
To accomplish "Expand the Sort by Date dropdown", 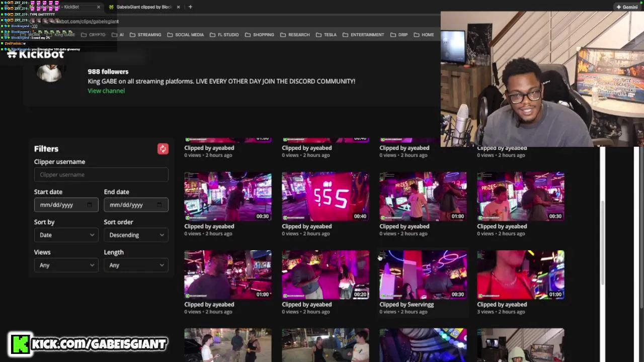I will click(66, 235).
